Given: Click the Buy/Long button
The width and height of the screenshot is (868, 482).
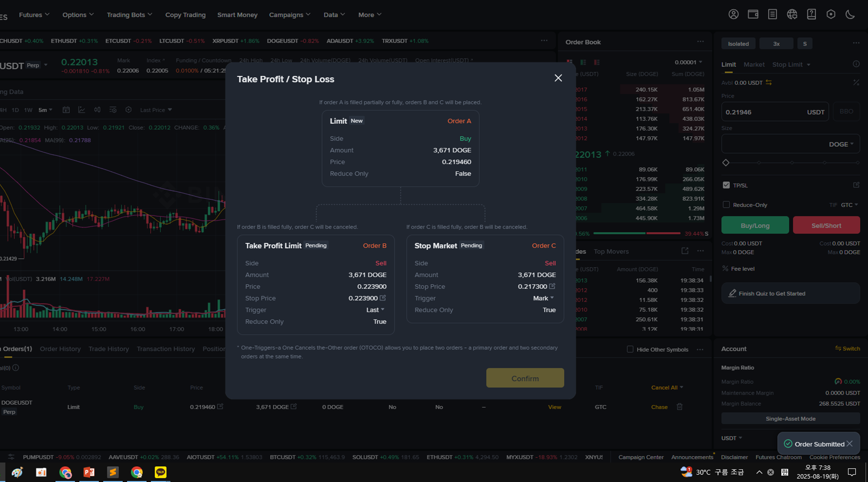Looking at the screenshot, I should click(755, 225).
